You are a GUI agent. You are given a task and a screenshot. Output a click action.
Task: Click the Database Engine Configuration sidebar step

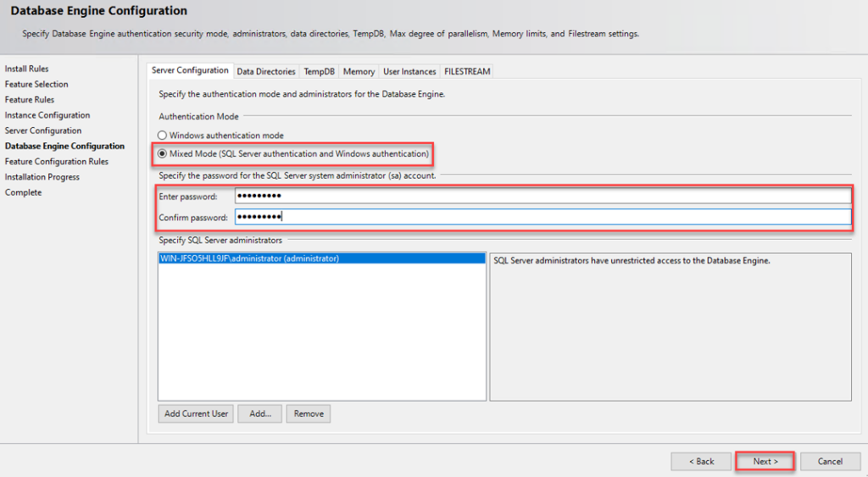[64, 146]
